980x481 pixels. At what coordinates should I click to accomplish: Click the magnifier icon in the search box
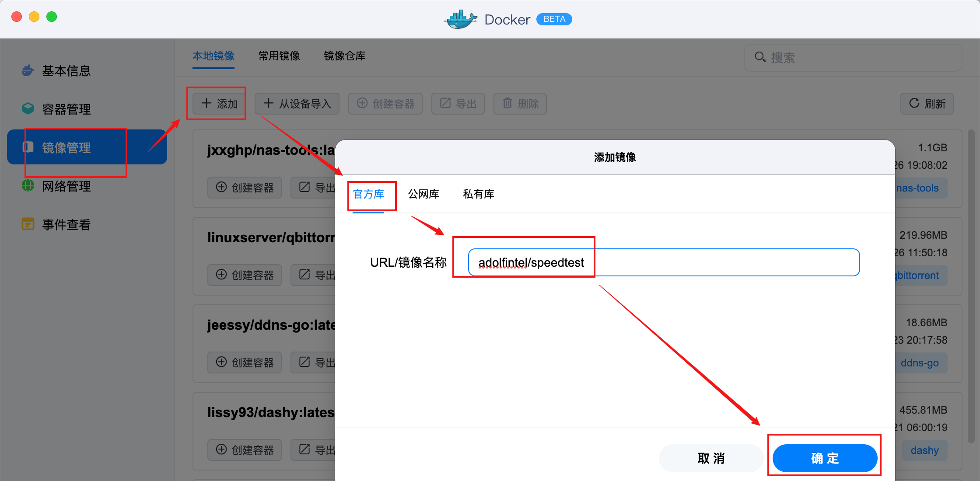pyautogui.click(x=760, y=57)
